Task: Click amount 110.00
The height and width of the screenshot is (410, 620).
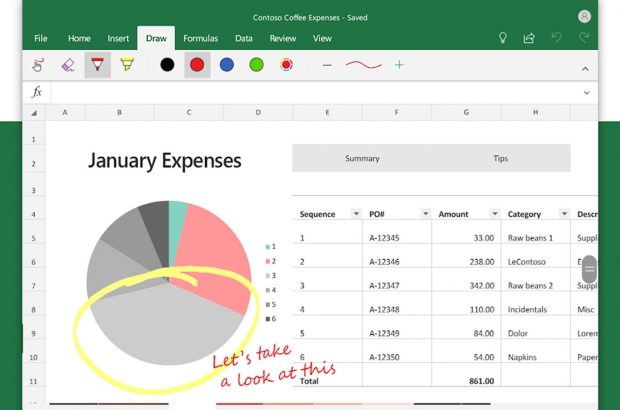Action: pyautogui.click(x=482, y=310)
